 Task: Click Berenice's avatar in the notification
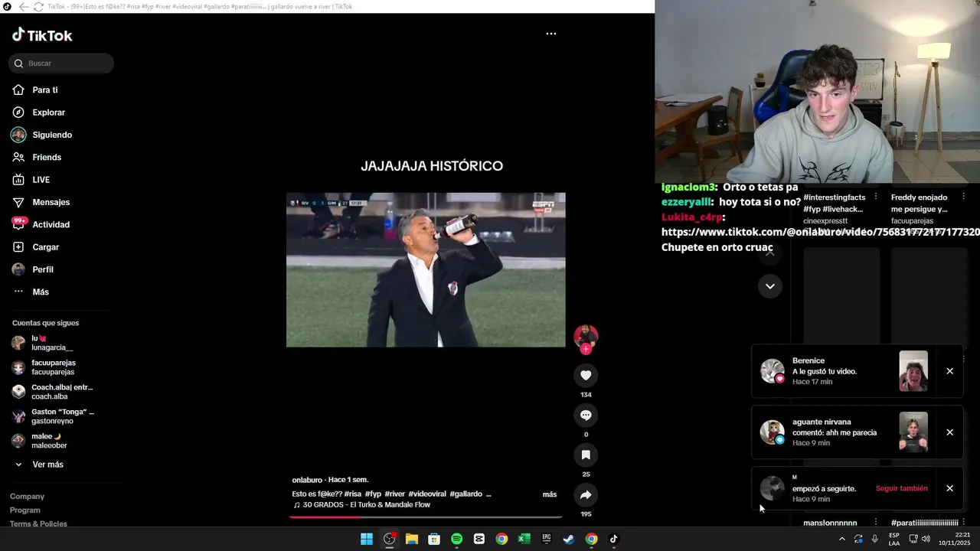click(772, 371)
